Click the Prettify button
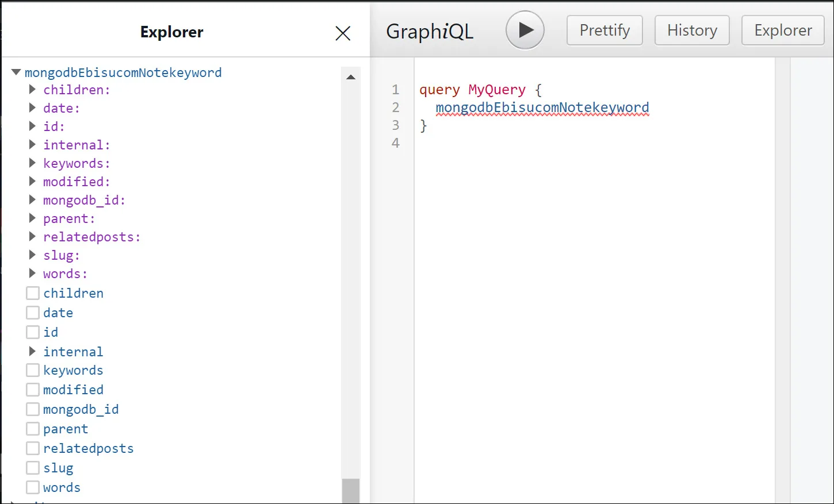 click(605, 30)
